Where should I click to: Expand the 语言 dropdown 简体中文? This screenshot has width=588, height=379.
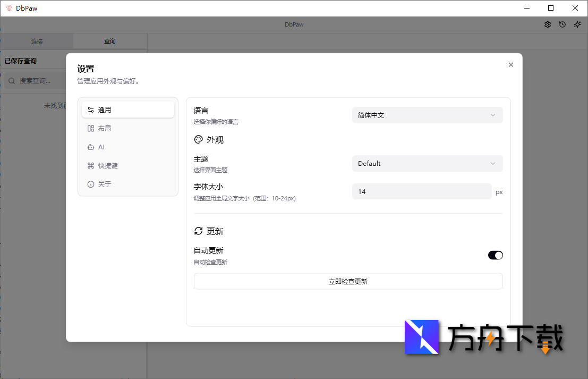(427, 115)
